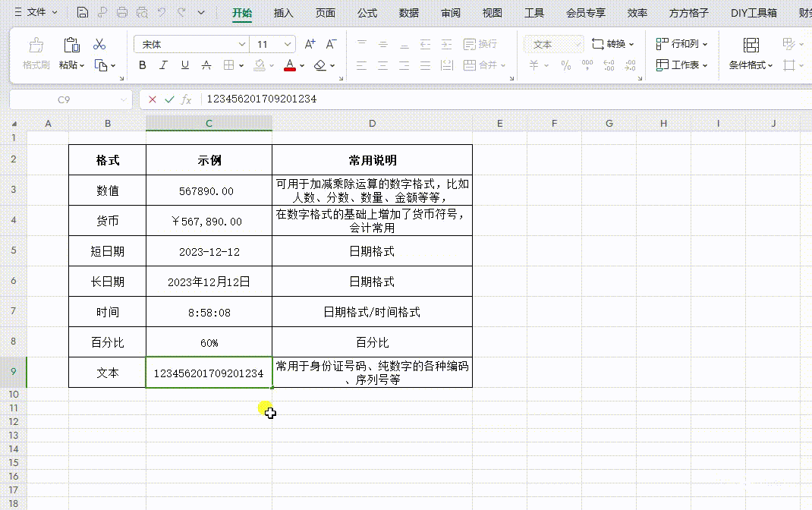This screenshot has width=812, height=510.
Task: Switch to the Data (数据) tab
Action: (x=408, y=13)
